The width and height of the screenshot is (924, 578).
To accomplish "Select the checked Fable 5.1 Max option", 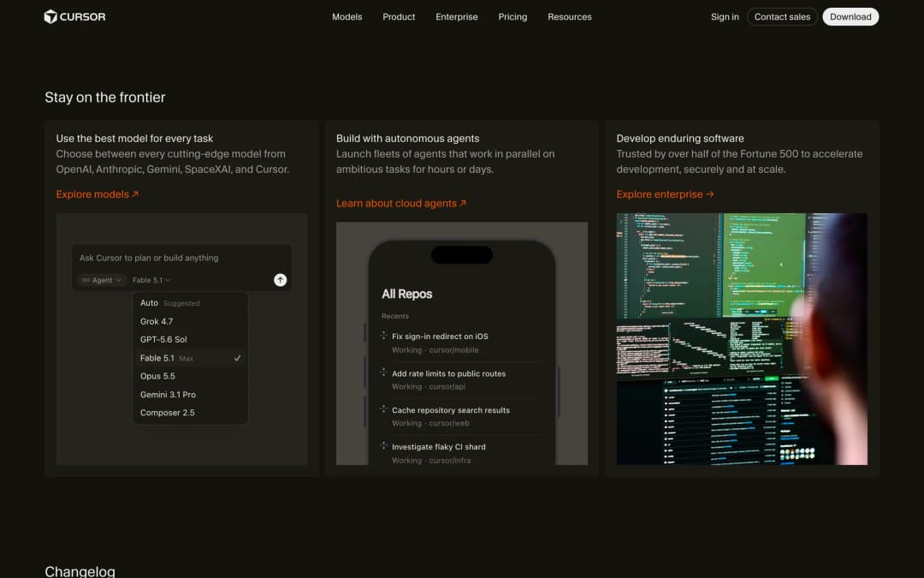I will 190,358.
